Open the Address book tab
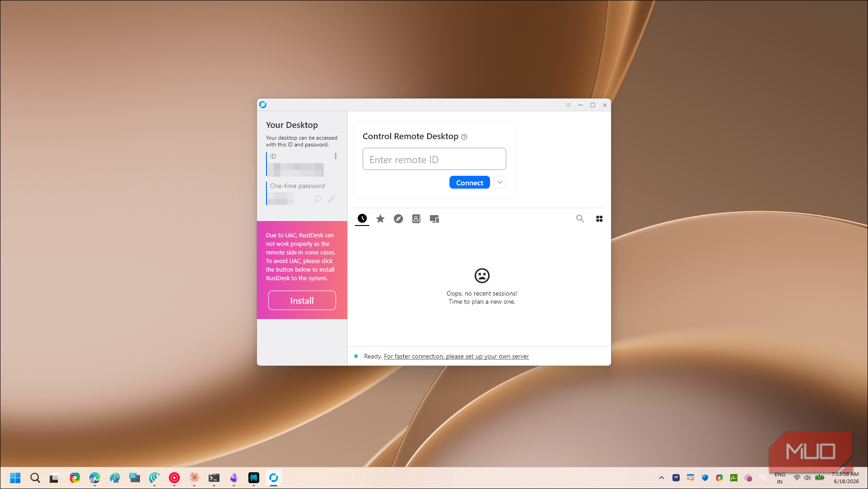 (x=416, y=219)
